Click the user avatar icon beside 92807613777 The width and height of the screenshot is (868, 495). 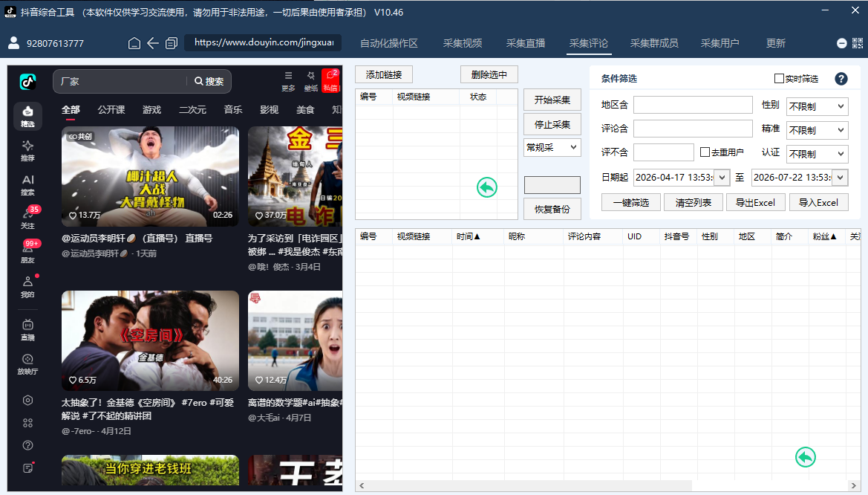click(x=14, y=42)
